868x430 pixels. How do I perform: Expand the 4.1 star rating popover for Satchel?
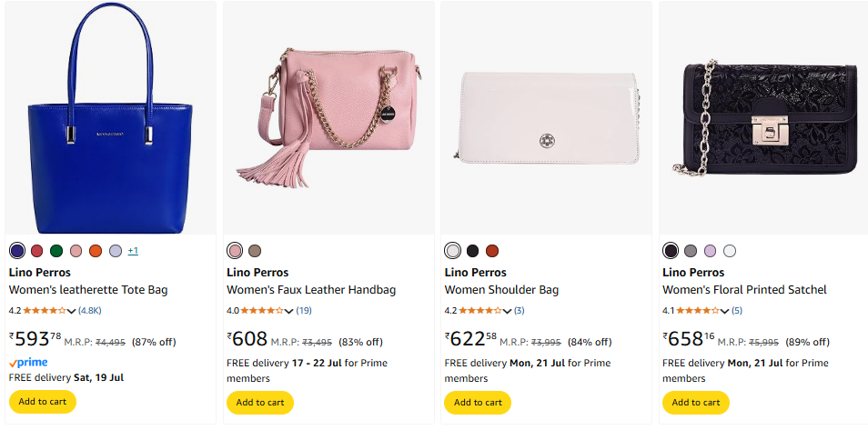coord(725,311)
